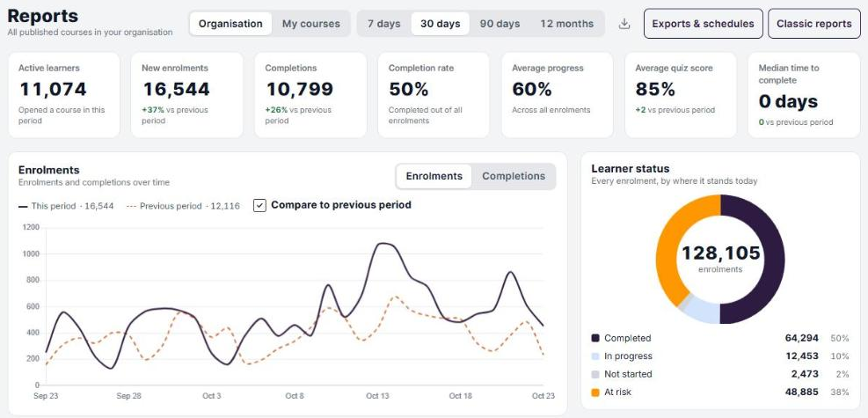Open the New enrolments card
This screenshot has height=418, width=868.
[x=187, y=95]
